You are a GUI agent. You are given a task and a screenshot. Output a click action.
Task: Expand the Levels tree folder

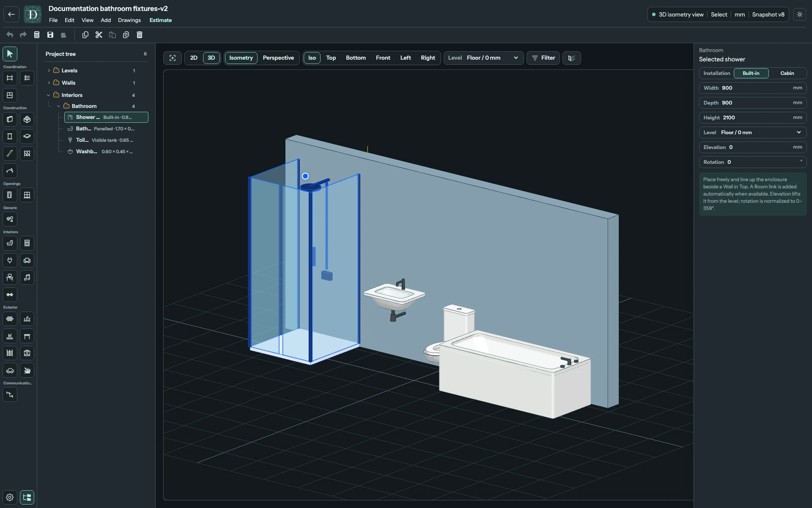pyautogui.click(x=49, y=71)
